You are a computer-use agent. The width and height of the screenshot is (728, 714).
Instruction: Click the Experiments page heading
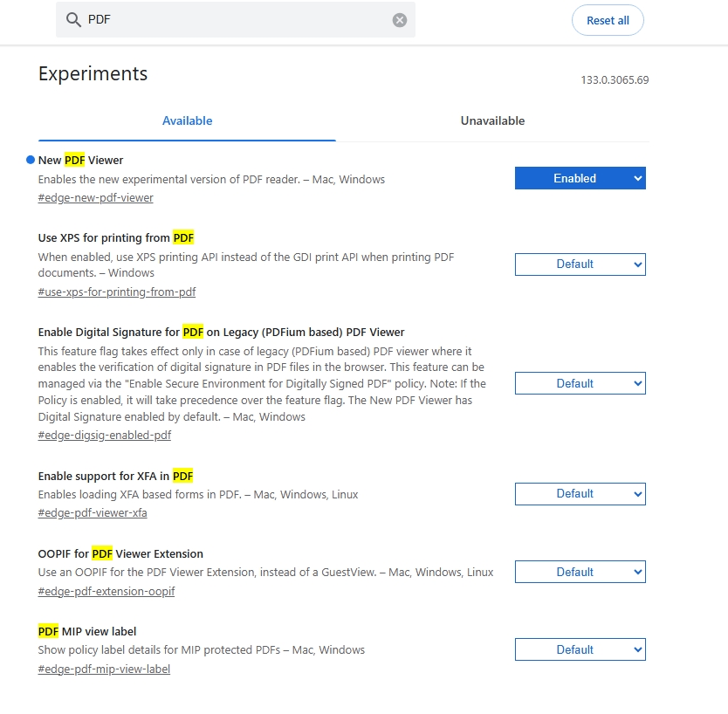point(93,74)
